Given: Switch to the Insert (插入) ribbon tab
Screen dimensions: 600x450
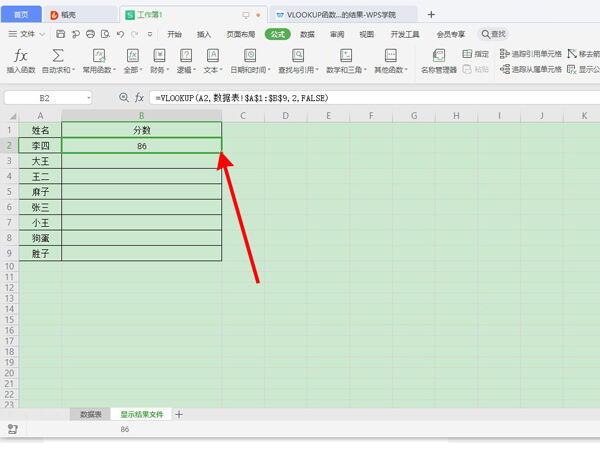Looking at the screenshot, I should [204, 34].
